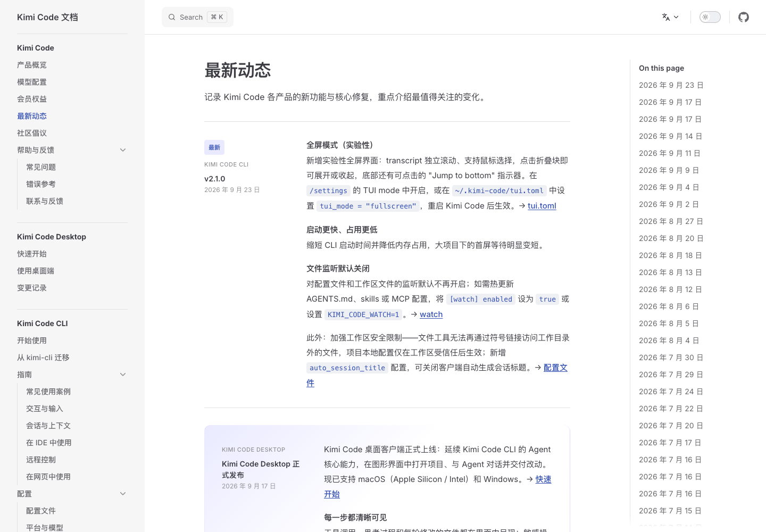Open 错误参考 sidebar entry
This screenshot has height=532, width=766.
pos(41,184)
